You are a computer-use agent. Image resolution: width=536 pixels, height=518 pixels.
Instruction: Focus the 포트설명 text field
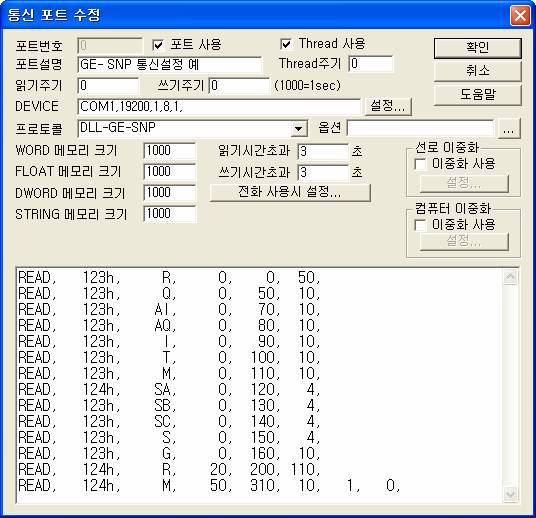pyautogui.click(x=170, y=64)
